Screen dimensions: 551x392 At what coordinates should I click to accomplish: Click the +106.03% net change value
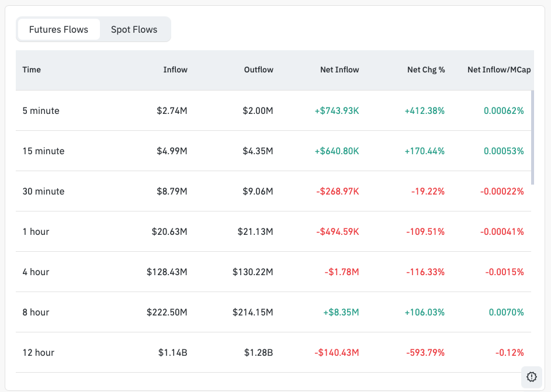click(424, 312)
